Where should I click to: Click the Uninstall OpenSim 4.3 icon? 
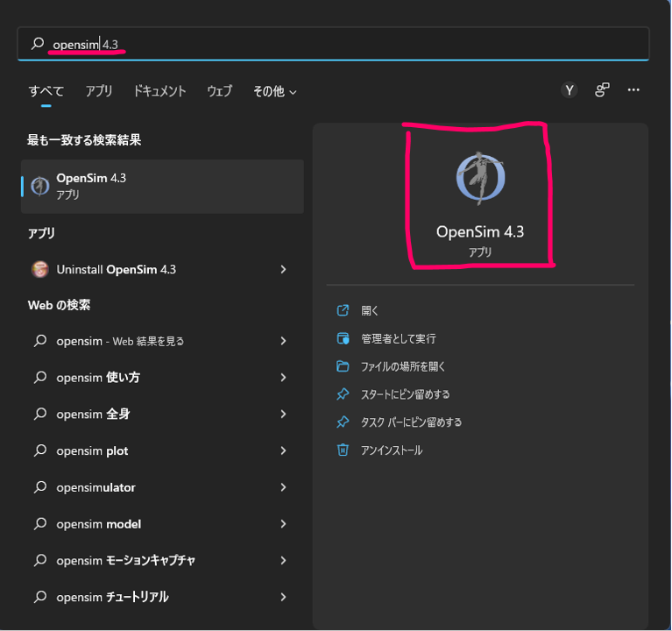pyautogui.click(x=40, y=270)
